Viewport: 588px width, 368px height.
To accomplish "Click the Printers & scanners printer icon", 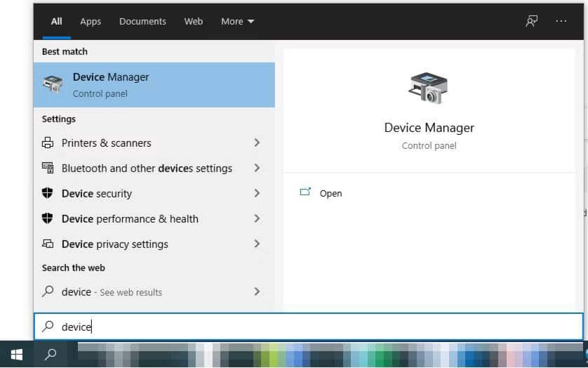I will (x=48, y=143).
